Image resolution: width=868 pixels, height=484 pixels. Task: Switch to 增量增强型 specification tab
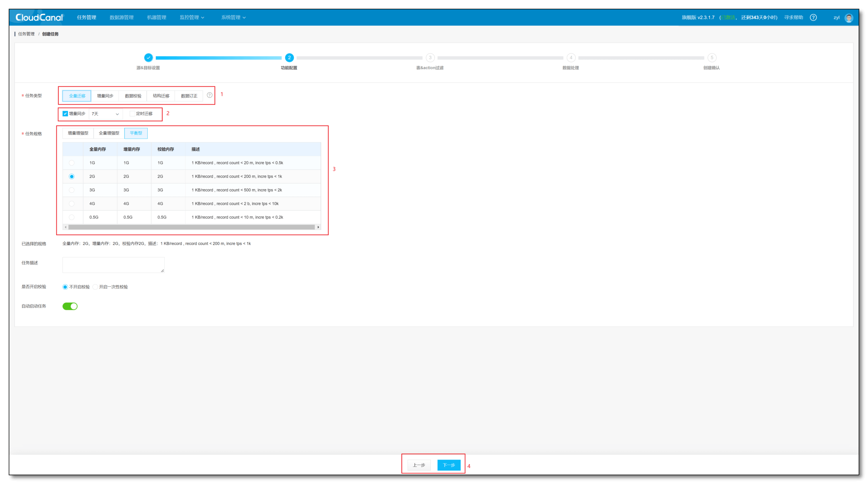click(78, 133)
